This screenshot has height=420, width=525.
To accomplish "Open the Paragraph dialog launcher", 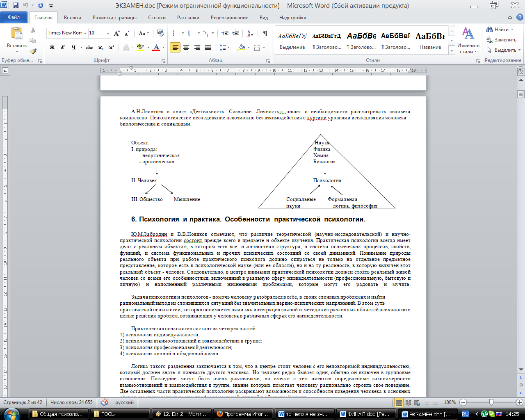I will (268, 61).
